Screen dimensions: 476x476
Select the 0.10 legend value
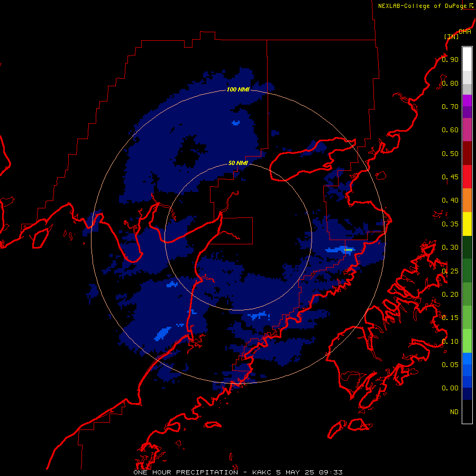tap(450, 342)
